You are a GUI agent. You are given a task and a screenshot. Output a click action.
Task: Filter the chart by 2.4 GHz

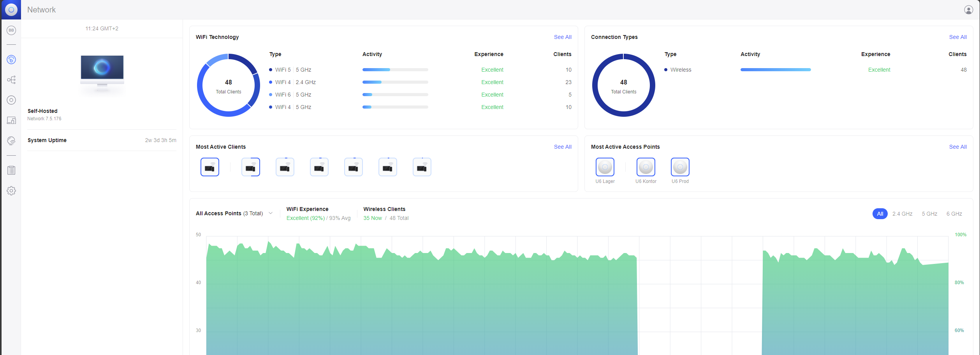(x=902, y=214)
